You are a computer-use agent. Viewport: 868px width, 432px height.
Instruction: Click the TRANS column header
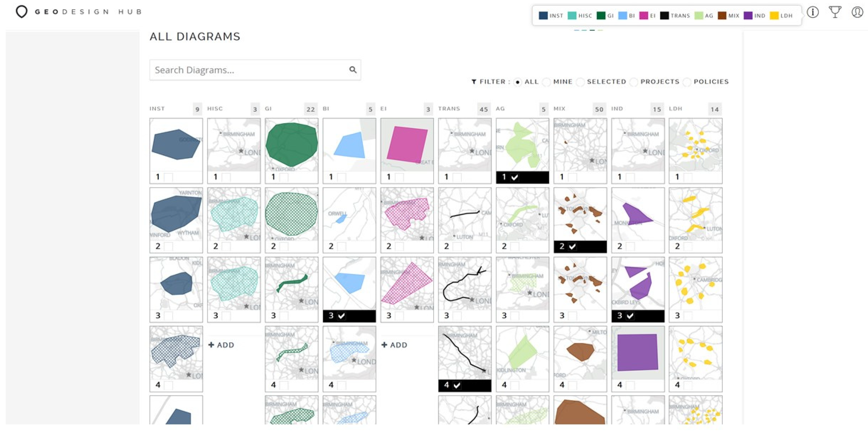pyautogui.click(x=449, y=109)
